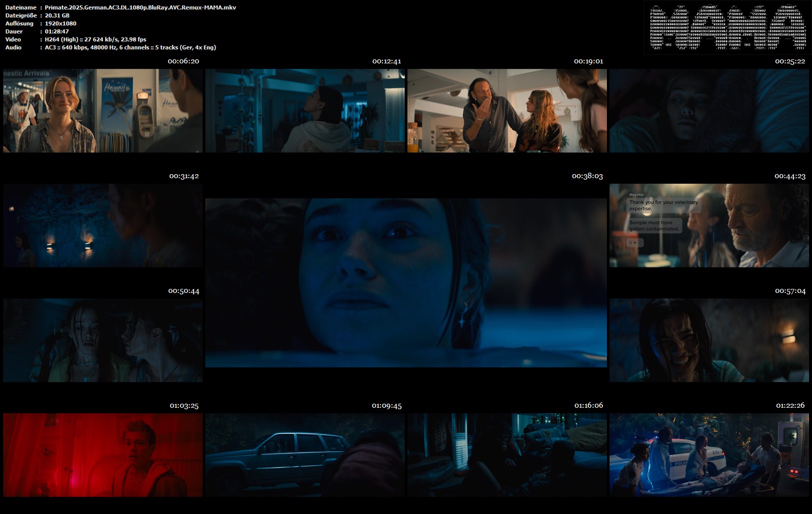
Task: Click the thumbnail at 01:16:06
Action: [507, 455]
